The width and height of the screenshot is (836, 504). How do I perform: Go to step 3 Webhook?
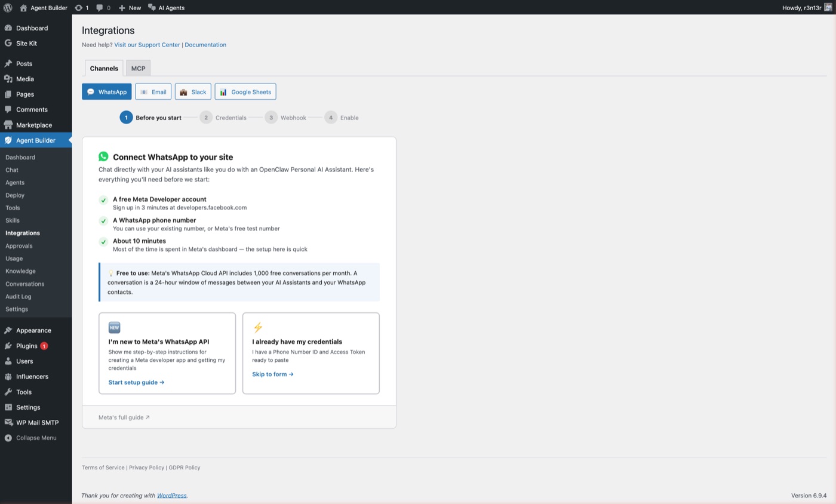286,118
